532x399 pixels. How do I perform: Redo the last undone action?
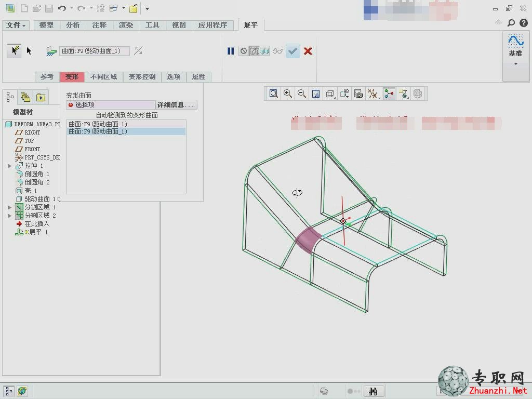[81, 8]
